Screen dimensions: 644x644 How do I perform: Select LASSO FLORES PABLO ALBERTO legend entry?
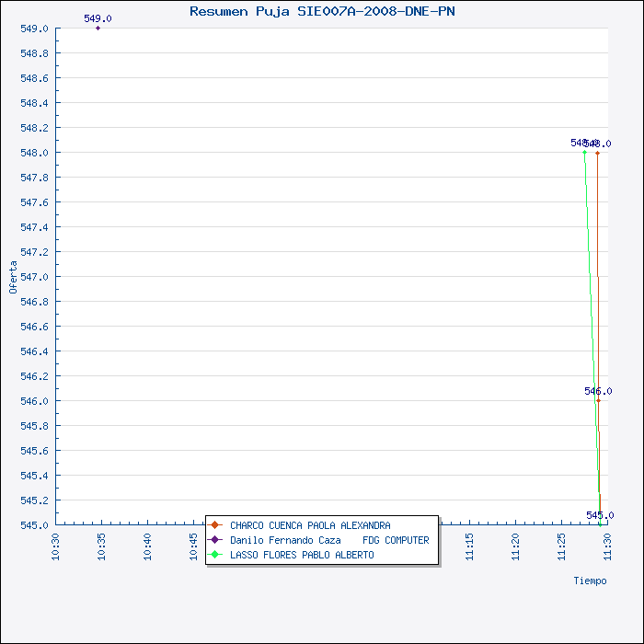pyautogui.click(x=302, y=555)
